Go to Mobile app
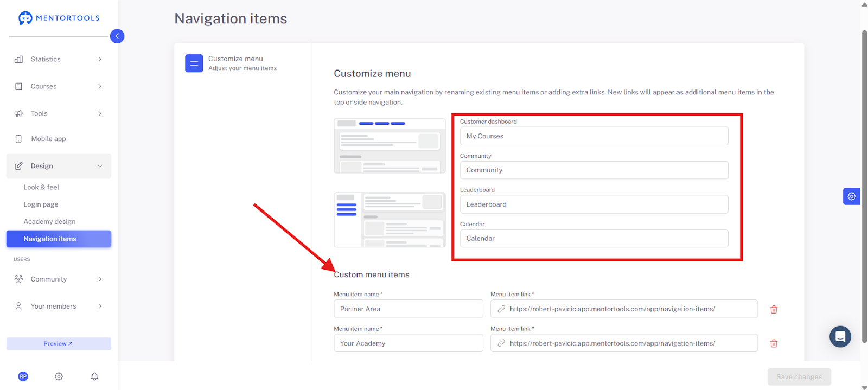The height and width of the screenshot is (390, 868). [59, 139]
